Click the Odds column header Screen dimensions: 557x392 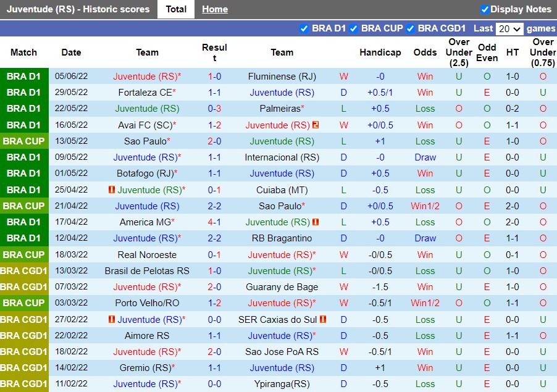[x=425, y=52]
